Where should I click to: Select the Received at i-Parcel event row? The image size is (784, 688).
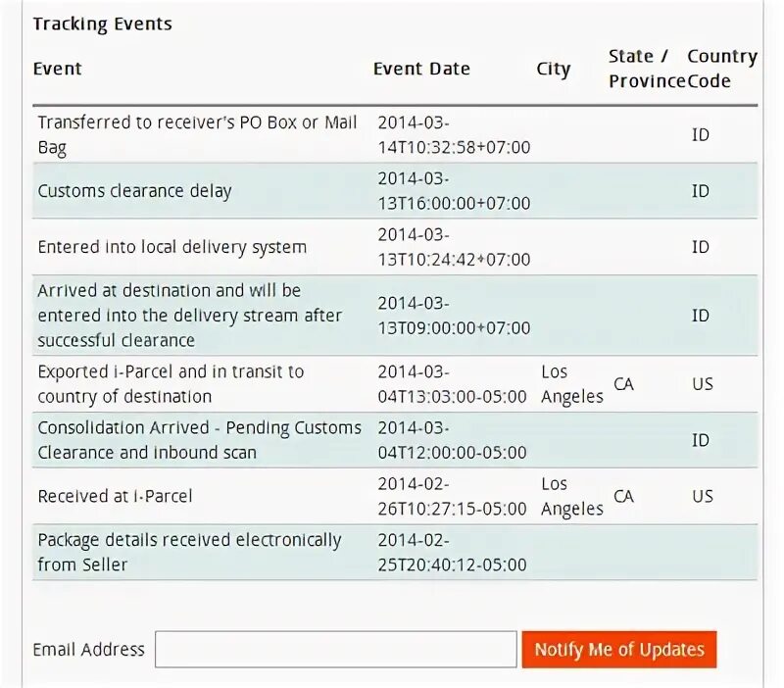395,496
